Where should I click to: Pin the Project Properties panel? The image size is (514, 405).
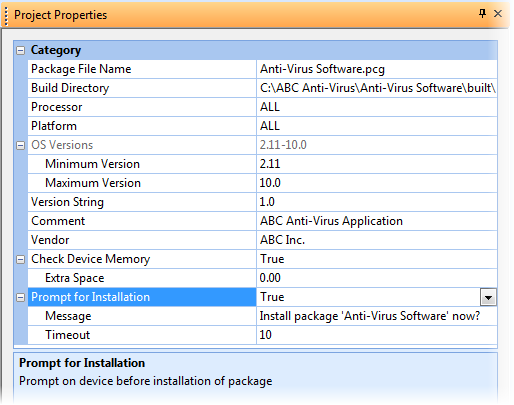click(x=482, y=14)
